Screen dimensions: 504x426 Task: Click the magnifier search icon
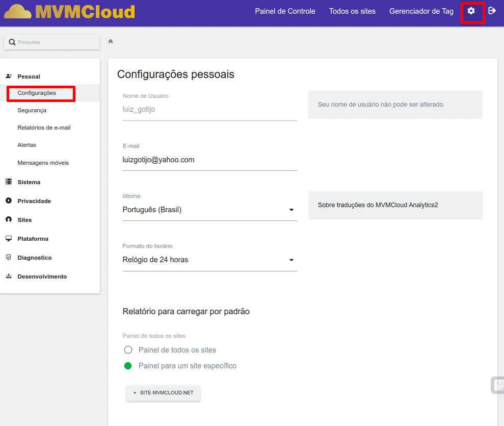[12, 42]
